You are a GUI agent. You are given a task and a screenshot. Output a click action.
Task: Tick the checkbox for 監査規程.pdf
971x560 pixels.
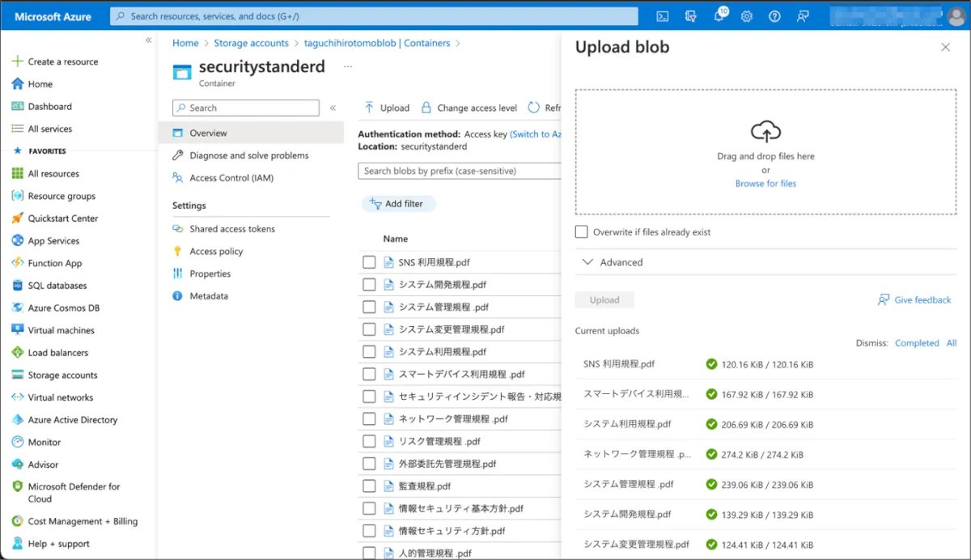(x=369, y=486)
